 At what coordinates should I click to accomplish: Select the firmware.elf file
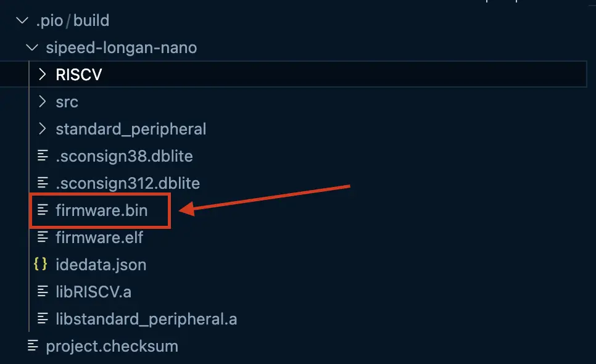point(99,238)
